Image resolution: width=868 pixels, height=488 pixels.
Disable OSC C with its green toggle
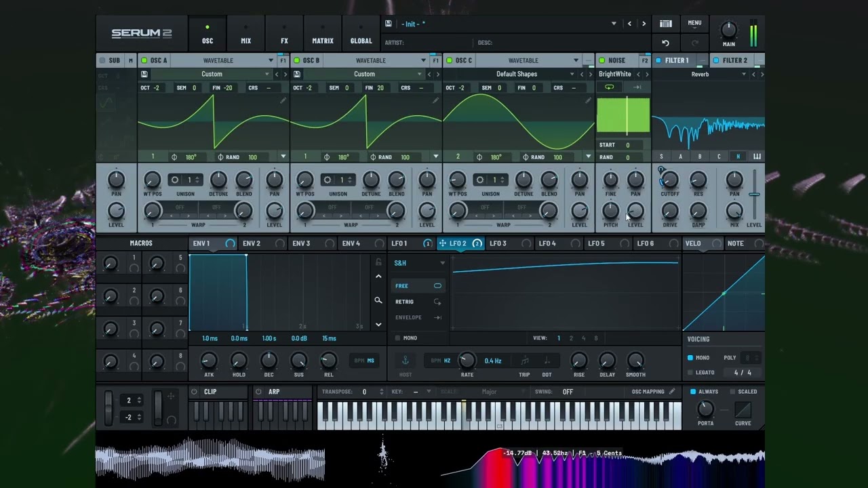(x=449, y=60)
